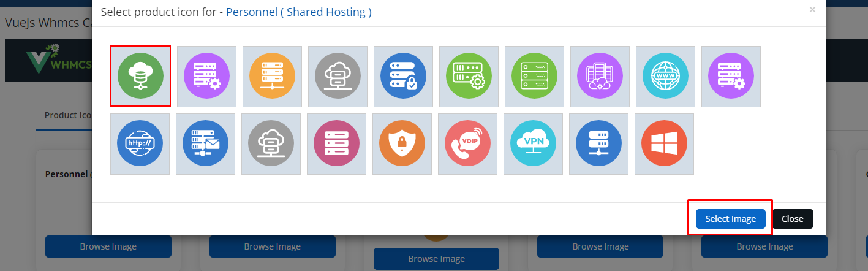The image size is (868, 271).
Task: Select the green server with gear icon
Action: tap(469, 77)
